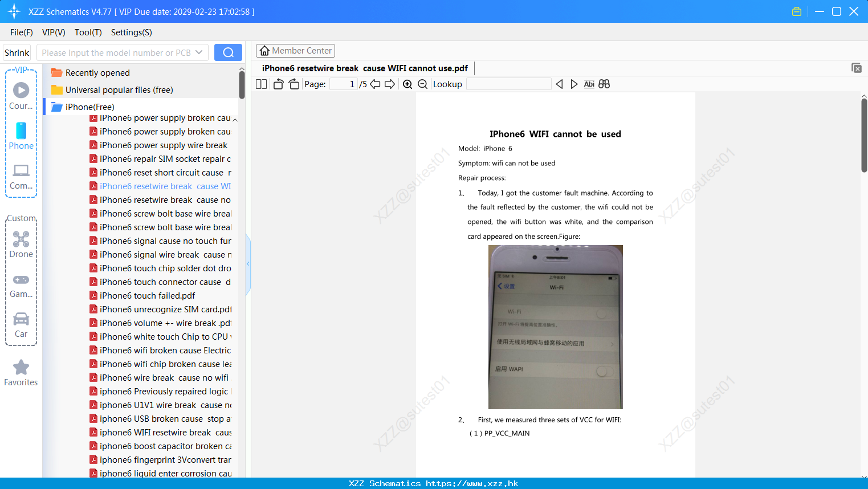Open the File(F) menu

tap(22, 32)
